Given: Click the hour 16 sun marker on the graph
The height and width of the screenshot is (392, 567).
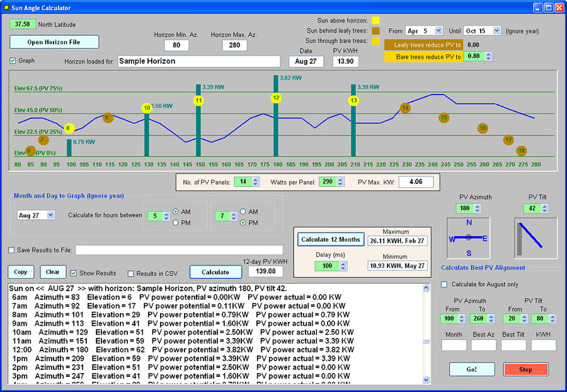Looking at the screenshot, I should point(483,128).
